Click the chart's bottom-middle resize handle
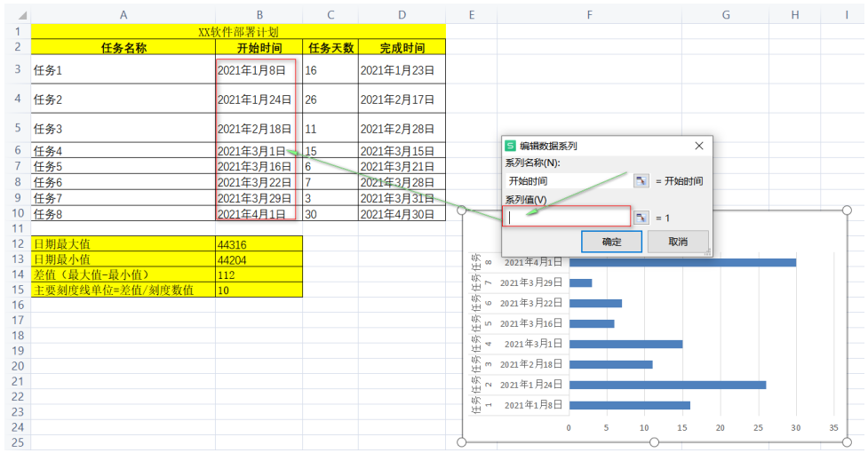868x461 pixels. tap(655, 442)
